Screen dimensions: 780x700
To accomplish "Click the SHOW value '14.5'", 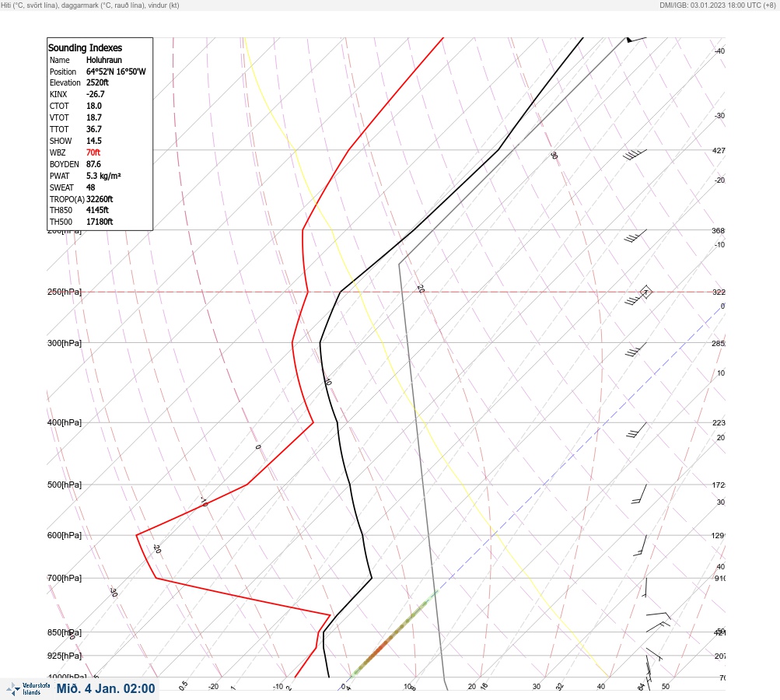I will click(x=93, y=141).
